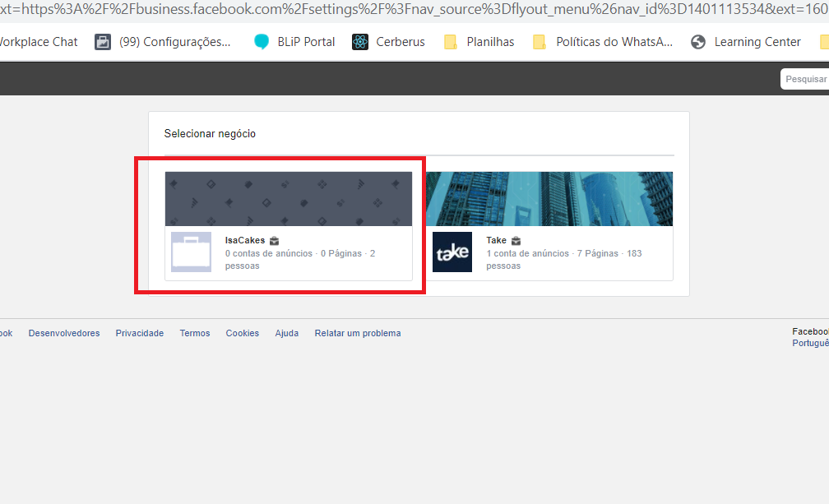
Task: Click Relatar um problema link
Action: point(358,333)
